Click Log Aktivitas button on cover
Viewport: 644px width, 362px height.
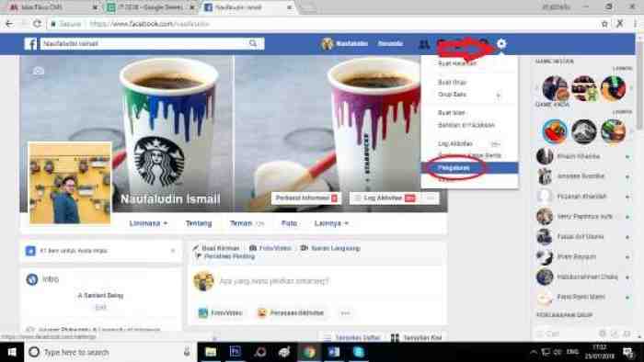pos(385,198)
